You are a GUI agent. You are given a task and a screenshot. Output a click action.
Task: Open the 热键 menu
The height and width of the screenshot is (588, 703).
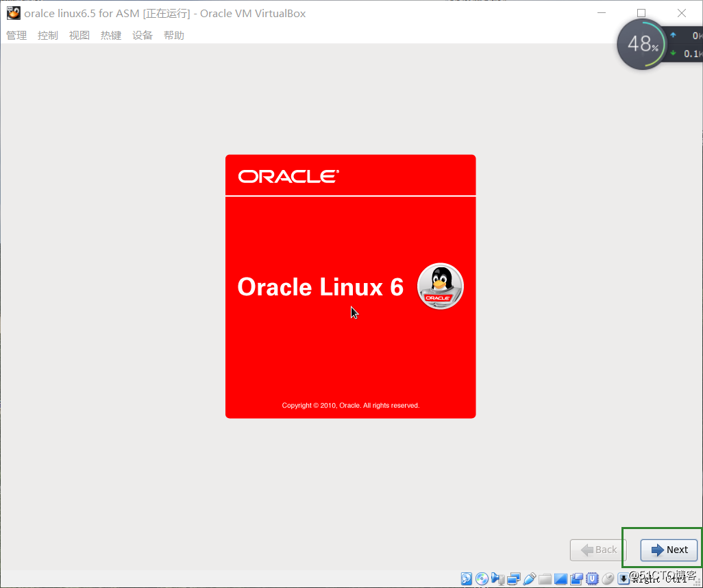point(111,36)
